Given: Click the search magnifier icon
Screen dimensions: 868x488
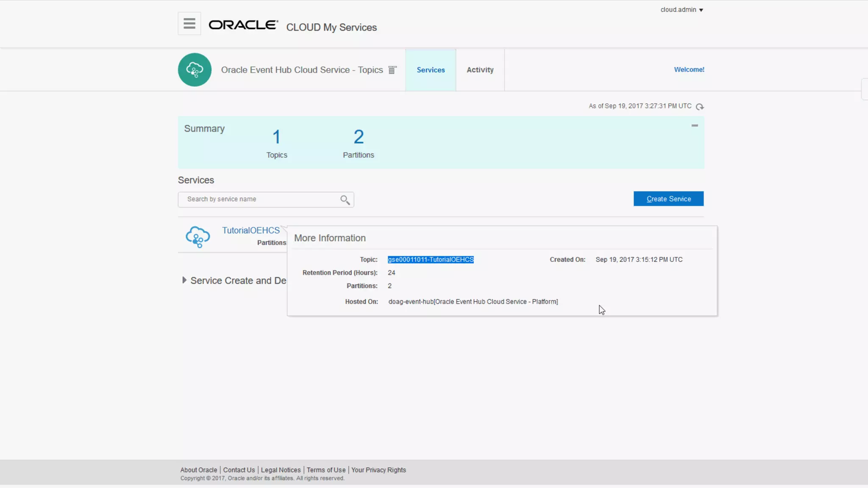Looking at the screenshot, I should point(345,200).
